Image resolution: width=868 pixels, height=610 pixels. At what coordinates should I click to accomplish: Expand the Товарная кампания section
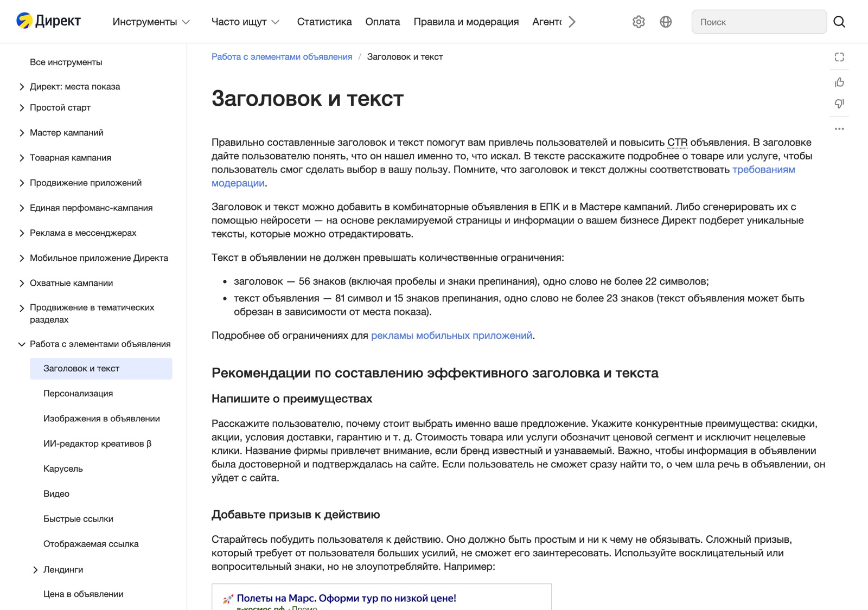[22, 158]
